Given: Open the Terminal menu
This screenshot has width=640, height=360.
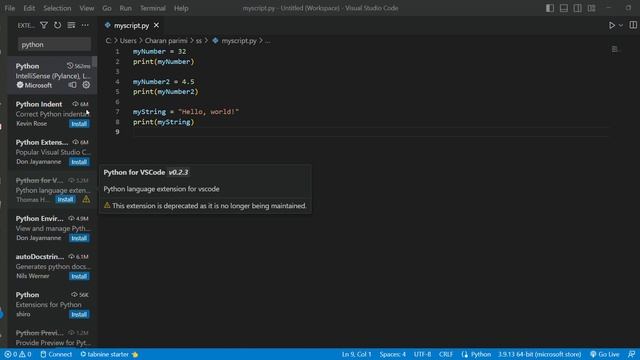Looking at the screenshot, I should (153, 8).
